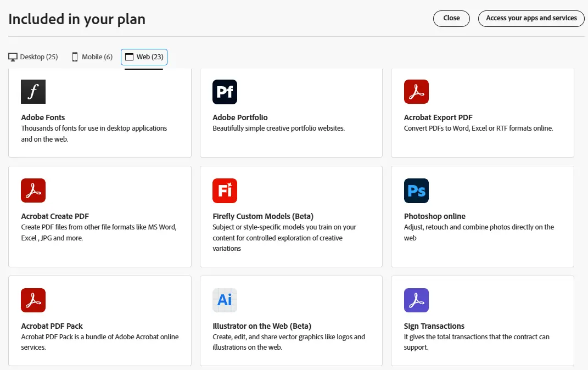Click the purple Sign Transactions icon
This screenshot has width=588, height=370.
[416, 300]
